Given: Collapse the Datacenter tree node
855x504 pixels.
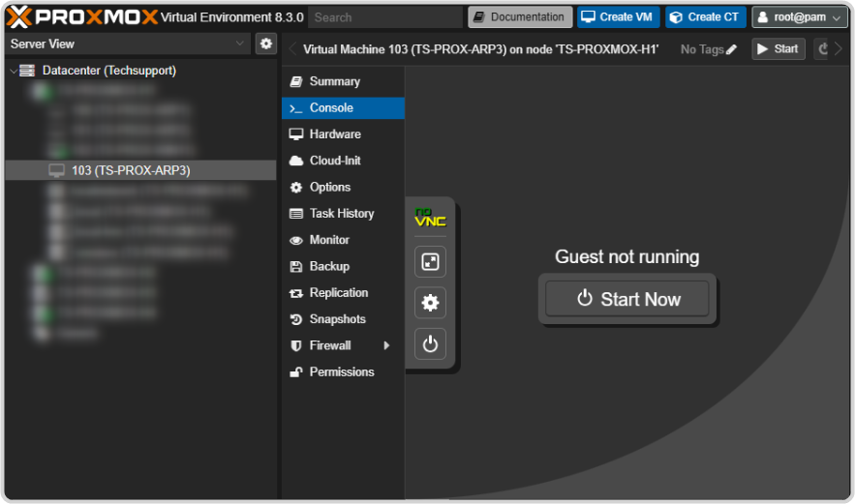Looking at the screenshot, I should point(13,71).
